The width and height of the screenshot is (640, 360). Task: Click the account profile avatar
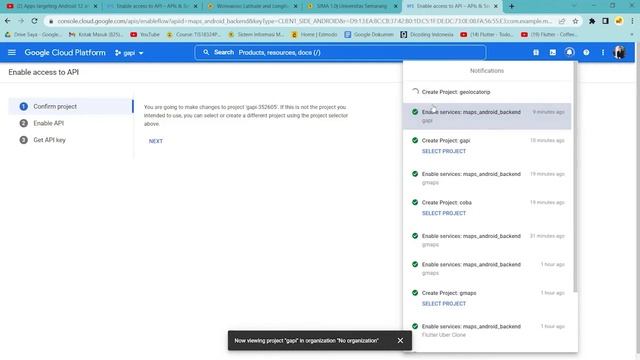[619, 52]
